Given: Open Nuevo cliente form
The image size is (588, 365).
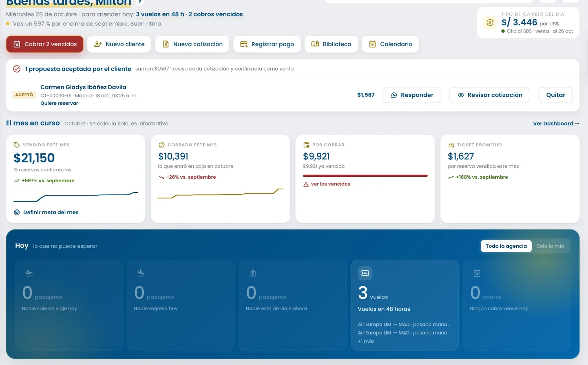Looking at the screenshot, I should pyautogui.click(x=119, y=44).
